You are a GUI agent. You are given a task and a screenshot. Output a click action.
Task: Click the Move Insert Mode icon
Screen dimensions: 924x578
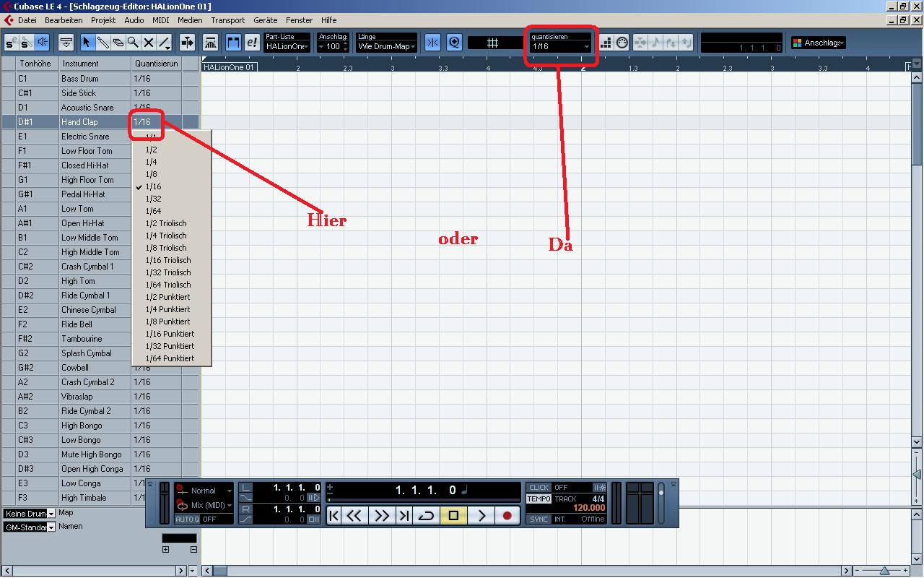640,43
